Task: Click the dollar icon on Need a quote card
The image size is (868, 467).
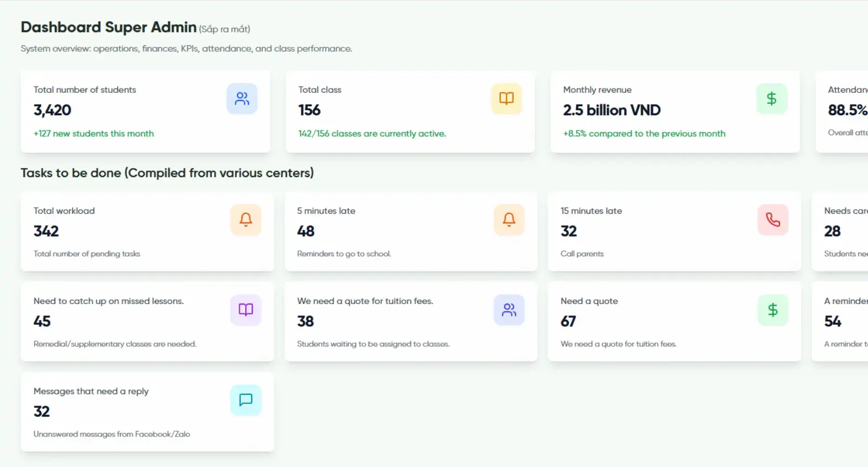Action: pos(773,310)
